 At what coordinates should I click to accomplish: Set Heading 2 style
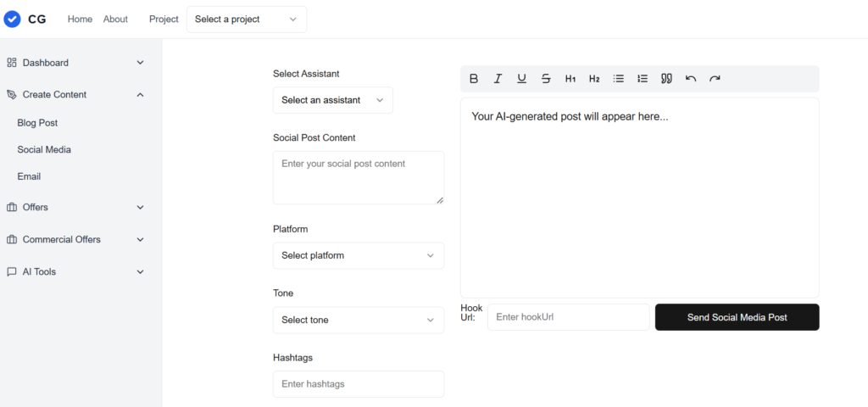594,79
